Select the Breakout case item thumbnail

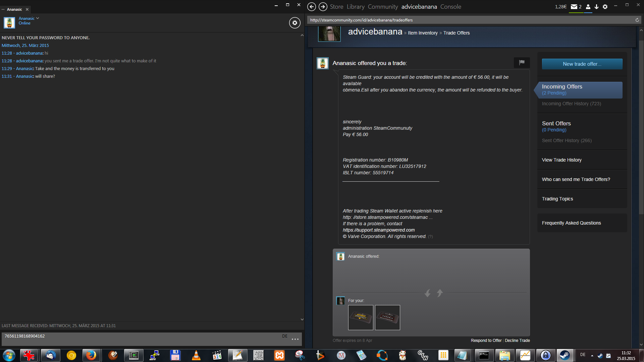coord(361,317)
